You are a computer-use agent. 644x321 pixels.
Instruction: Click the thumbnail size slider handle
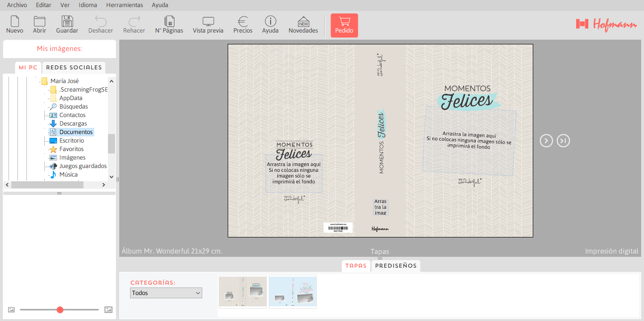coord(60,310)
